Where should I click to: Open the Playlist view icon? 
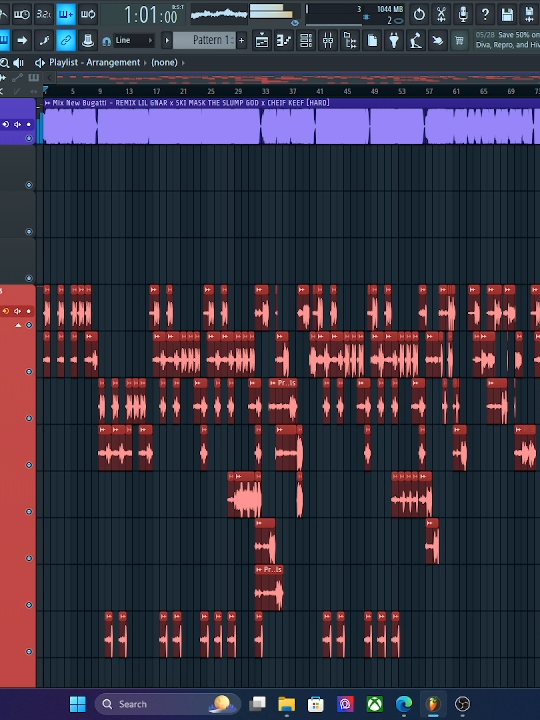[261, 40]
